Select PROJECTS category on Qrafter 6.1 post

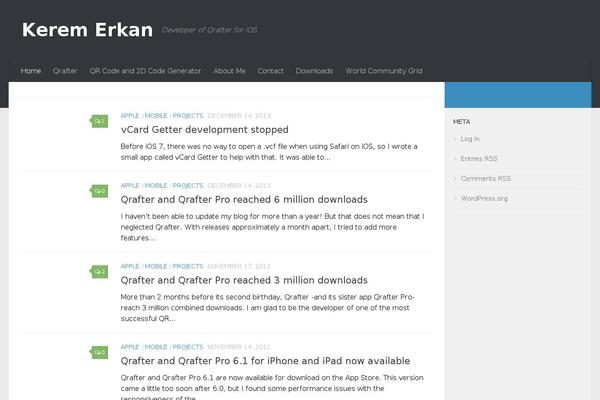188,347
